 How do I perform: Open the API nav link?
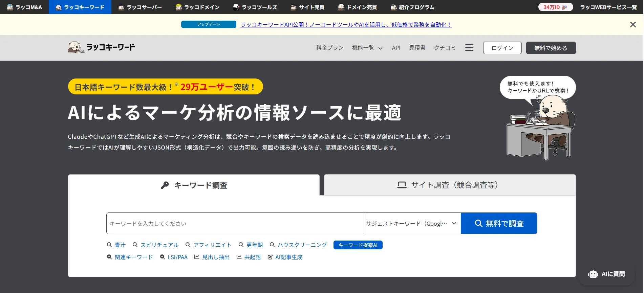pyautogui.click(x=396, y=48)
